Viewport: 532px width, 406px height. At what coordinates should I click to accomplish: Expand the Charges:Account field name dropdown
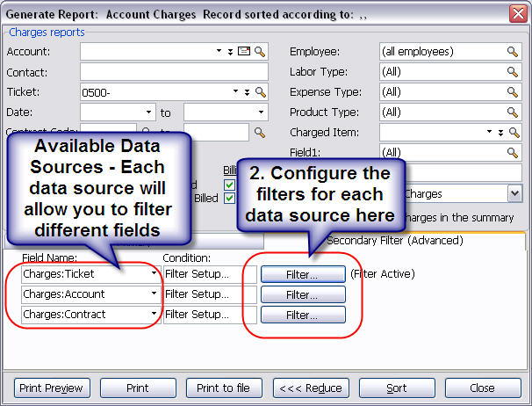155,294
